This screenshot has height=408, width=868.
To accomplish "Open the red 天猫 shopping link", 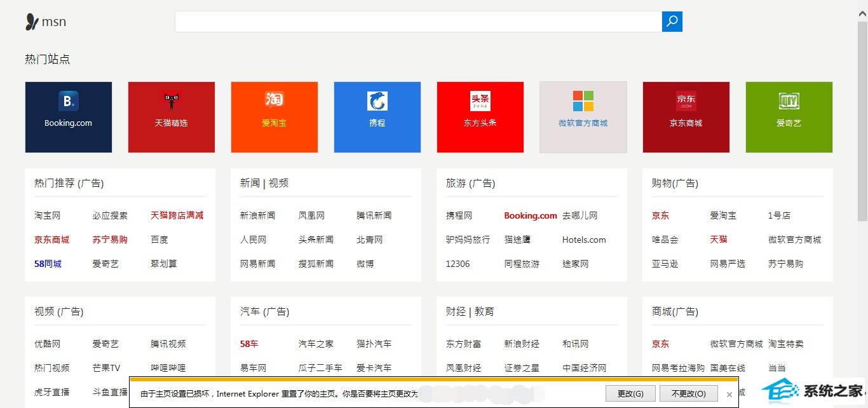I will (719, 240).
